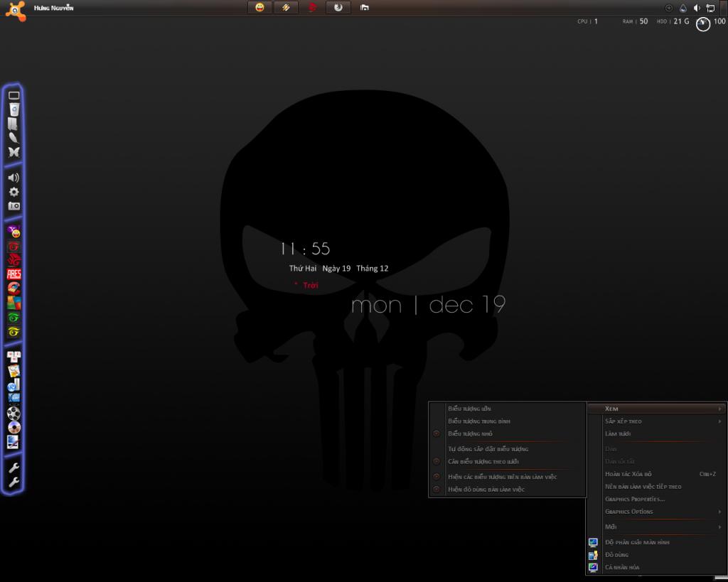This screenshot has height=582, width=728.
Task: Click the camera icon in the dock
Action: tap(14, 205)
